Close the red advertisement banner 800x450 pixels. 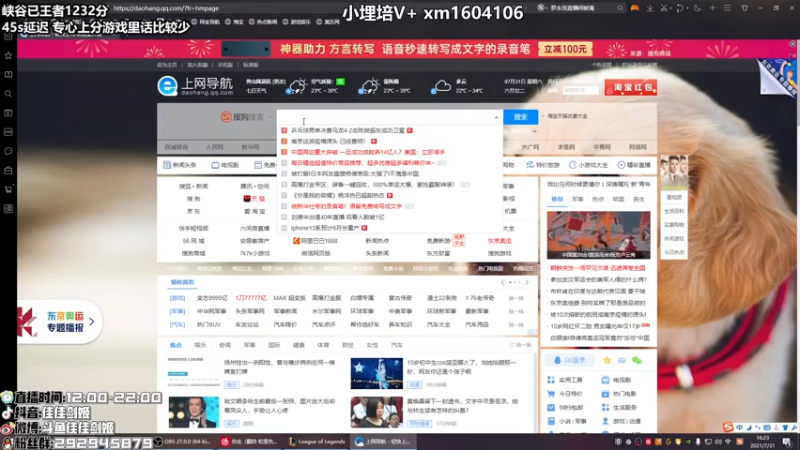[793, 44]
